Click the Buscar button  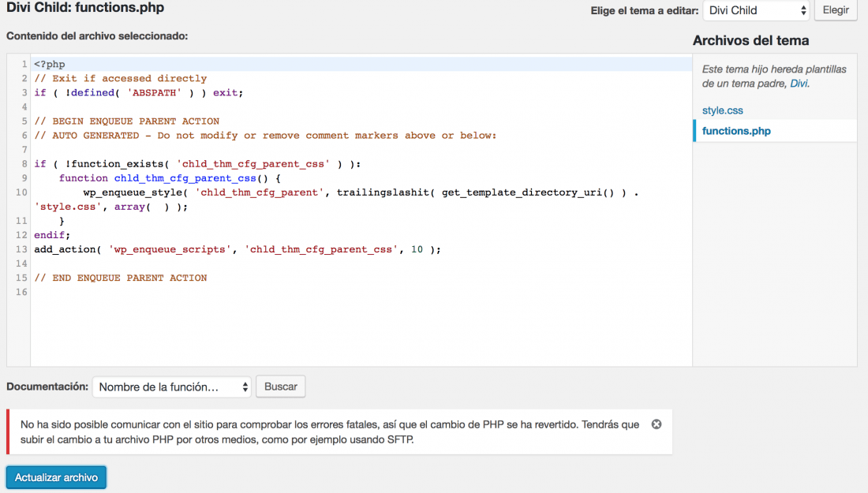click(x=281, y=387)
